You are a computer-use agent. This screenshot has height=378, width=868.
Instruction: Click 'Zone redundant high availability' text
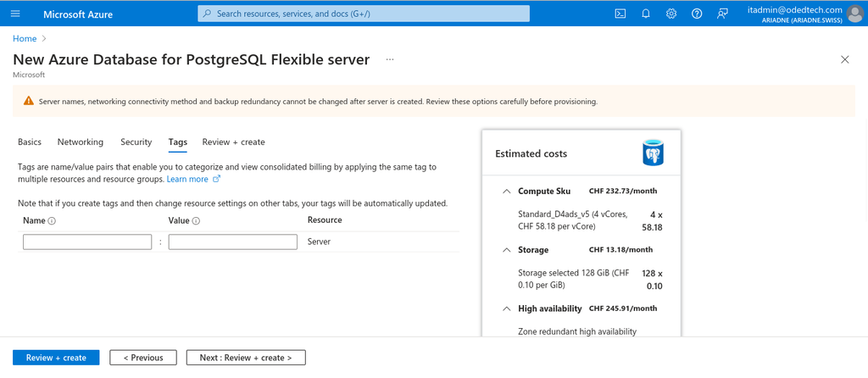577,331
